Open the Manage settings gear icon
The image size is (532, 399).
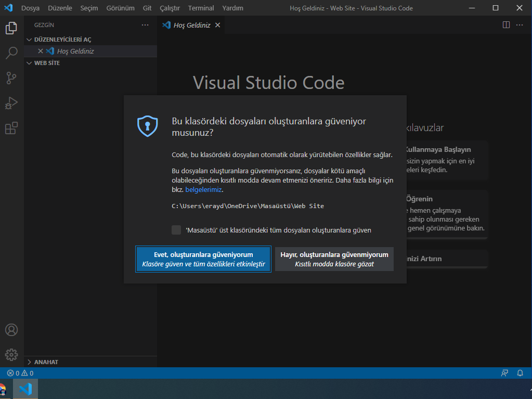[x=11, y=355]
